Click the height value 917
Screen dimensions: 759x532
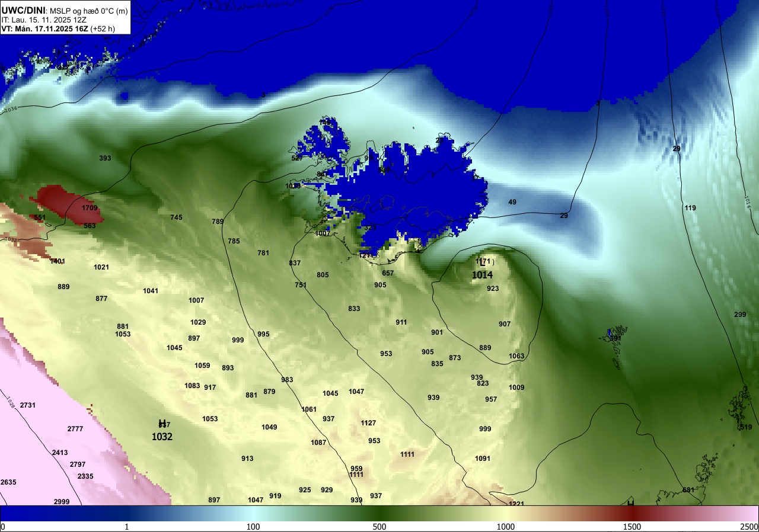click(x=210, y=387)
